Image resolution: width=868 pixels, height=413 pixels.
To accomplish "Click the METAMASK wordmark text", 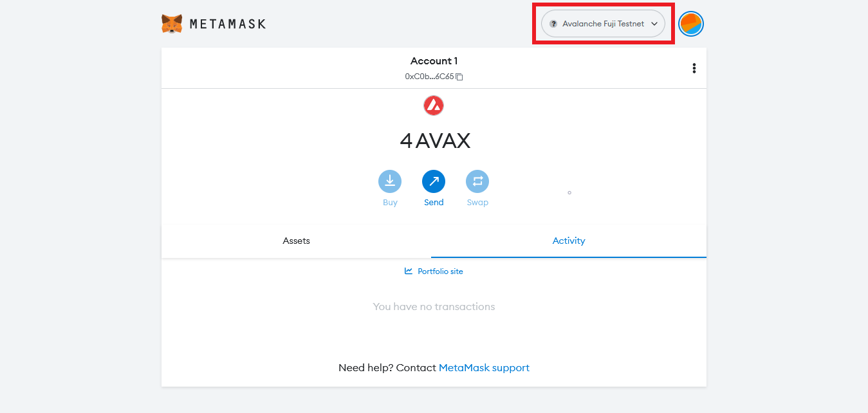I will click(228, 24).
